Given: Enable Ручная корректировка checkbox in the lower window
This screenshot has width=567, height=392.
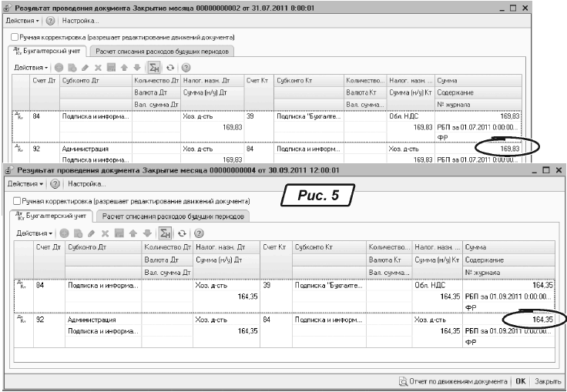Looking at the screenshot, I should [x=18, y=200].
